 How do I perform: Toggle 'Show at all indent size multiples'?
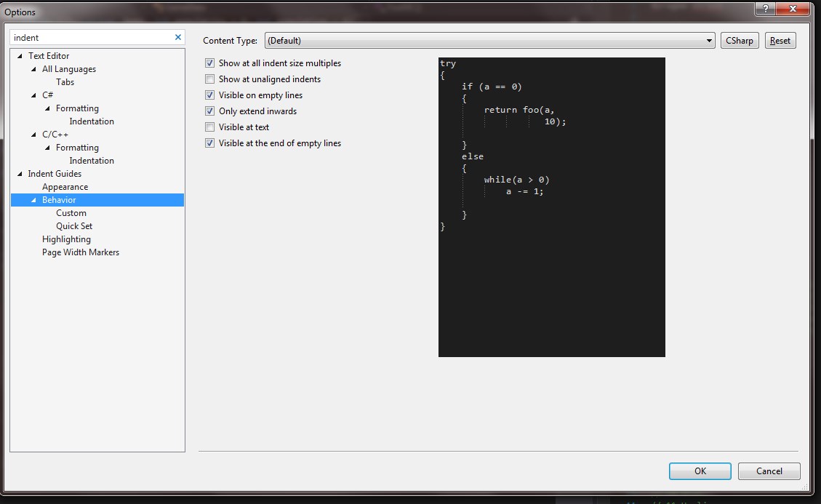[x=210, y=63]
